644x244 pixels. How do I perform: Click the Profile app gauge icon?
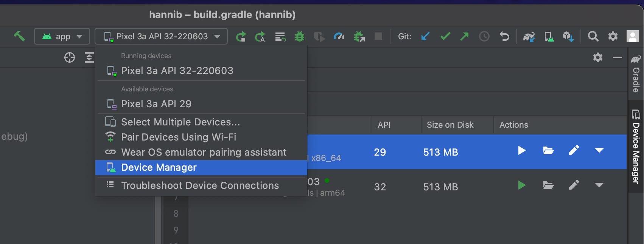pos(339,36)
